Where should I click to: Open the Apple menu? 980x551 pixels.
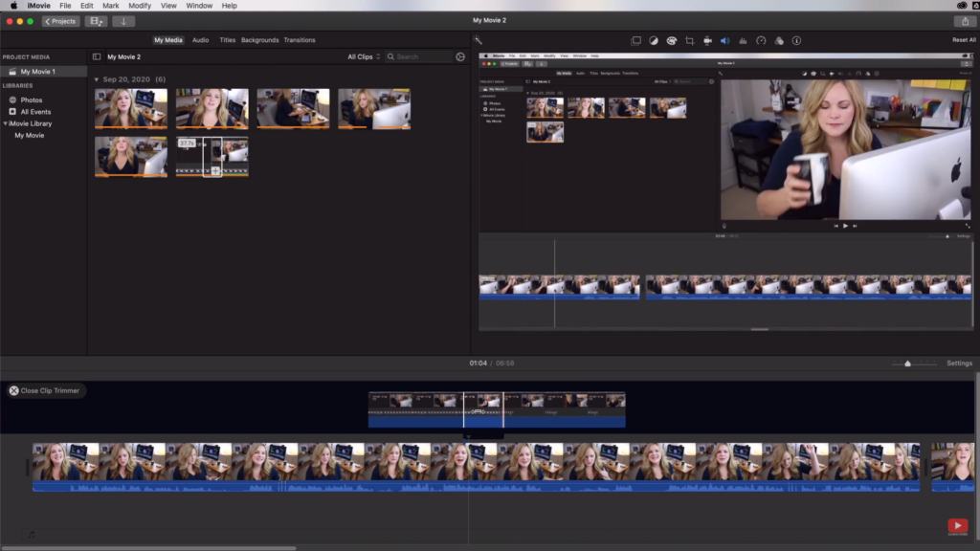pyautogui.click(x=13, y=6)
